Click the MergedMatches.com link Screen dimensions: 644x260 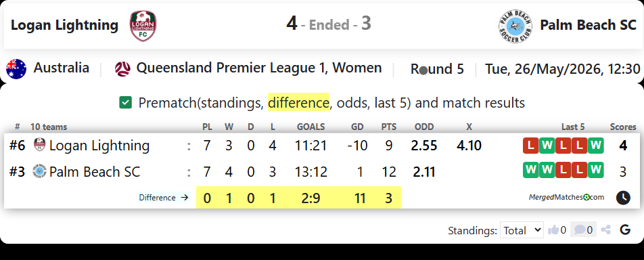point(566,197)
